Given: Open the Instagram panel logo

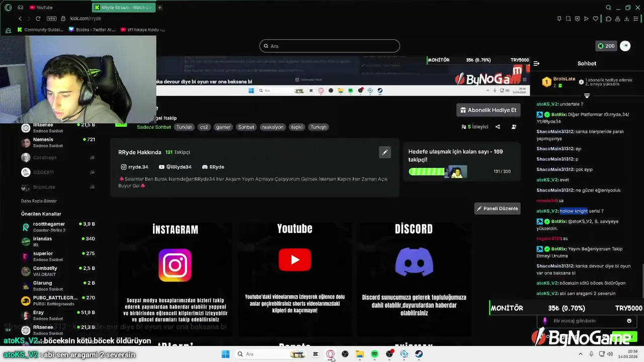Looking at the screenshot, I should click(x=175, y=265).
